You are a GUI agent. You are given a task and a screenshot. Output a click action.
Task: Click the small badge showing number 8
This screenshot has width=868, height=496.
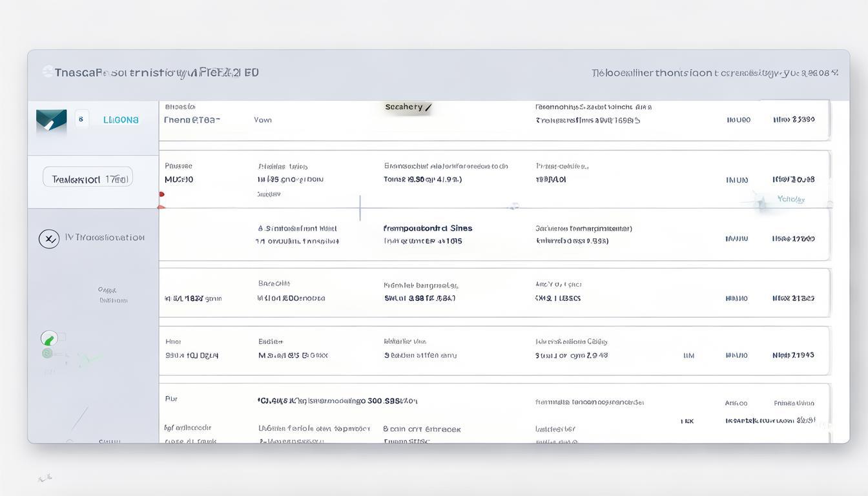click(81, 119)
